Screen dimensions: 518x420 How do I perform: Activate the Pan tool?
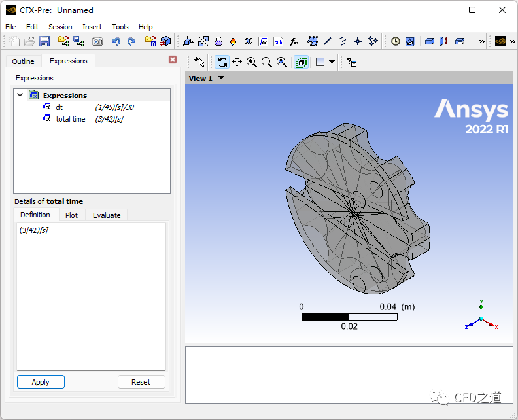coord(237,62)
